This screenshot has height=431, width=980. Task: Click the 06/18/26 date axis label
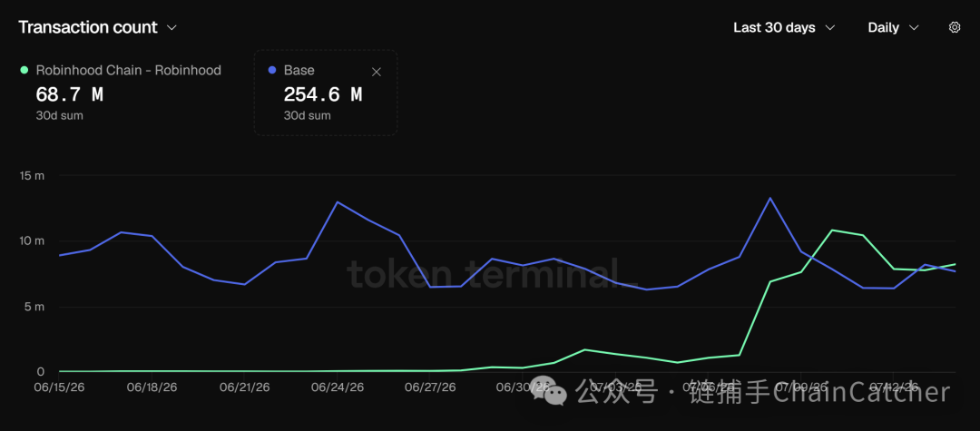[152, 387]
